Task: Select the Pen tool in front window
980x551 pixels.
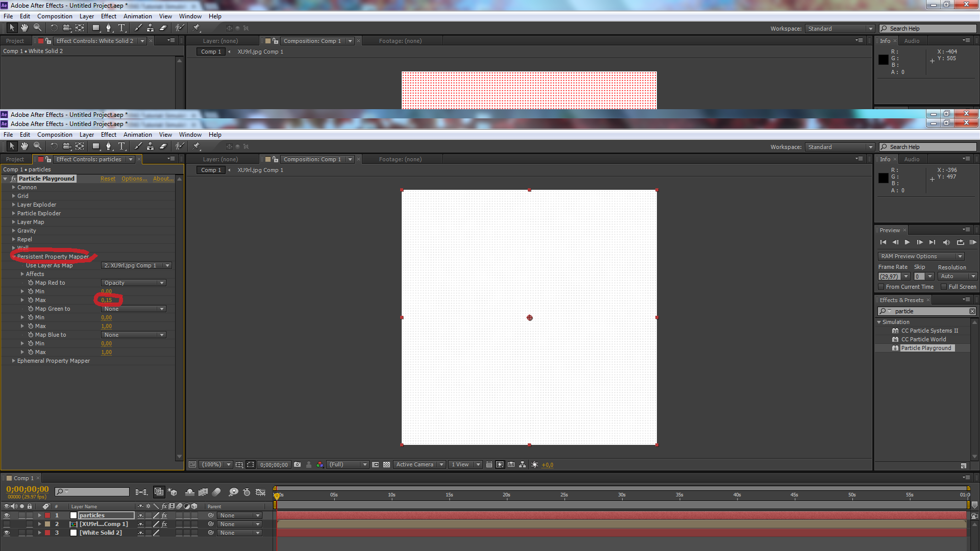Action: [108, 146]
